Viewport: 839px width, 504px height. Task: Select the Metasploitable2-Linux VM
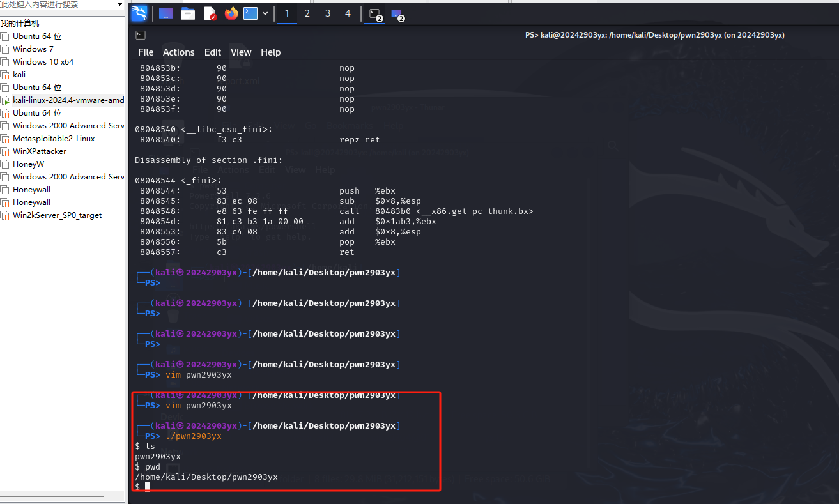(54, 139)
